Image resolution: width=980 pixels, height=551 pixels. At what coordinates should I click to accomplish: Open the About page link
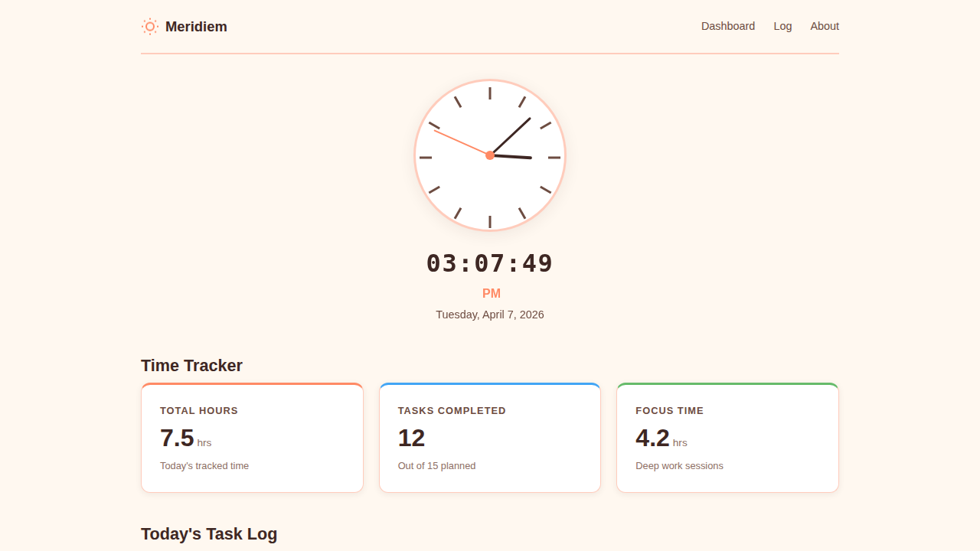824,26
